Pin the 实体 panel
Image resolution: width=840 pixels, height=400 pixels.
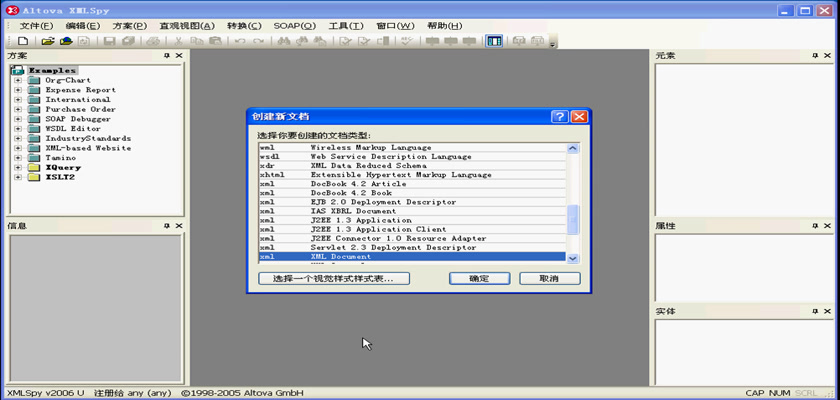click(x=815, y=311)
